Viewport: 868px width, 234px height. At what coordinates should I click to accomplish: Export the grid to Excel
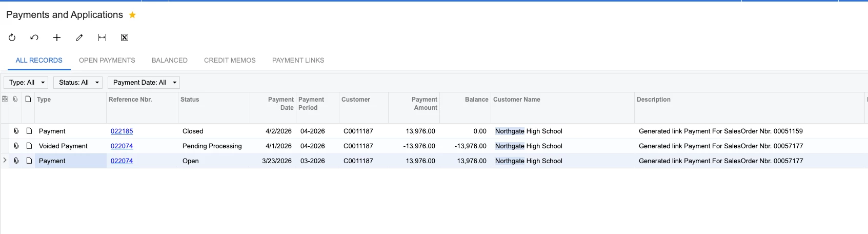[x=125, y=37]
